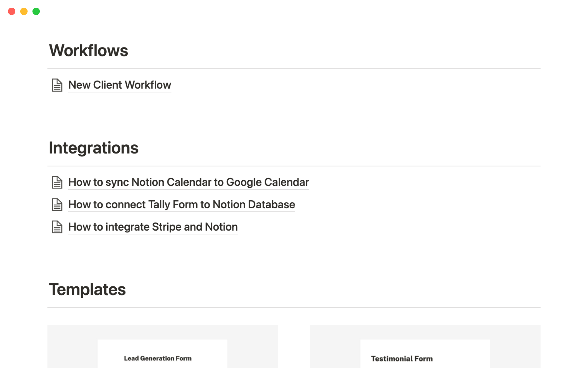Screen dimensions: 588x368
Task: Click the Workflows section heading
Action: [x=89, y=51]
